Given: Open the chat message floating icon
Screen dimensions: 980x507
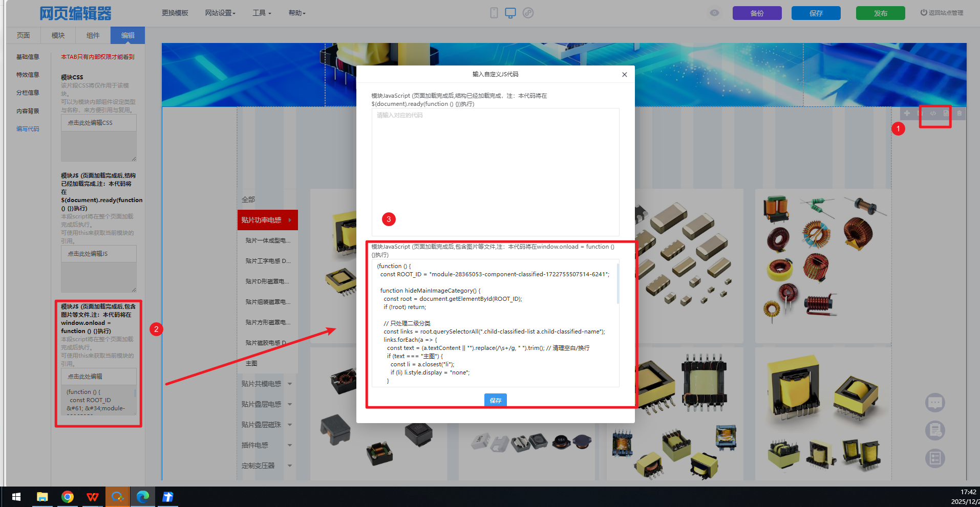Looking at the screenshot, I should [x=935, y=403].
